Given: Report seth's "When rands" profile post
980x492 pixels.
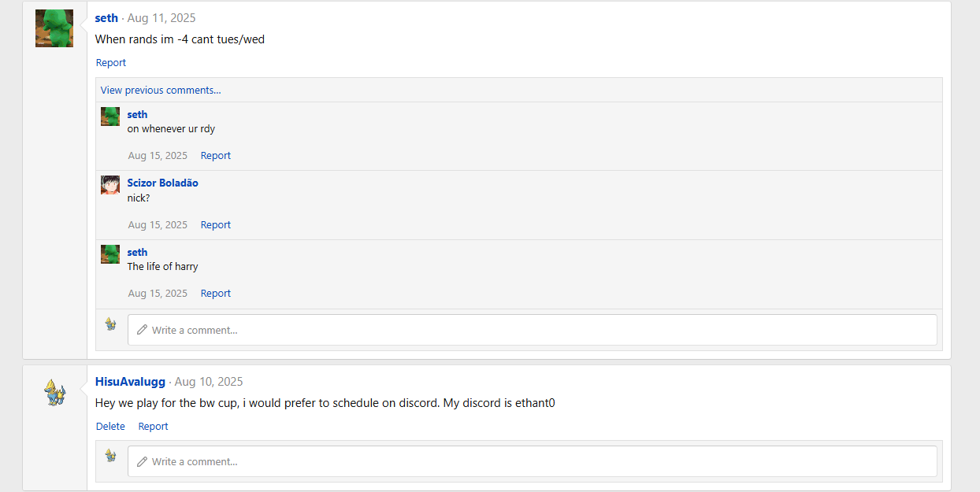Looking at the screenshot, I should [111, 62].
